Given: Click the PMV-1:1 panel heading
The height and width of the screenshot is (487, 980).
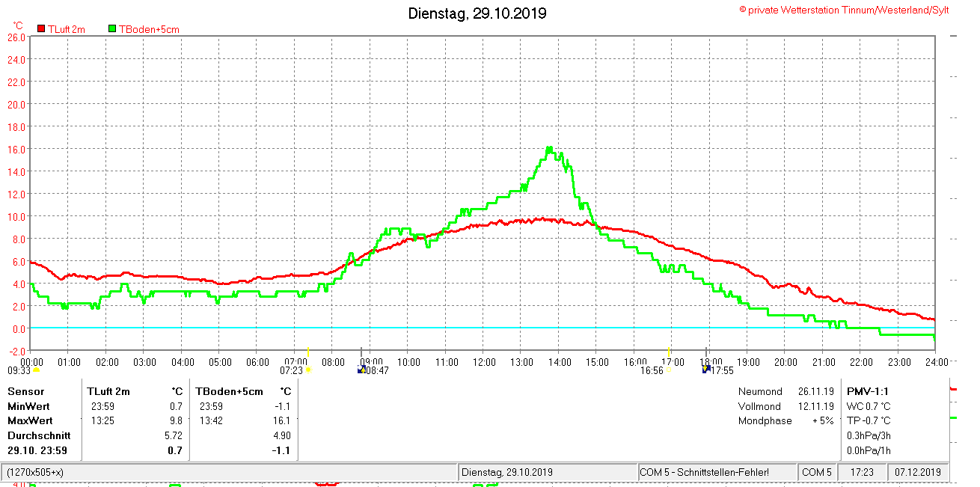Looking at the screenshot, I should click(868, 391).
